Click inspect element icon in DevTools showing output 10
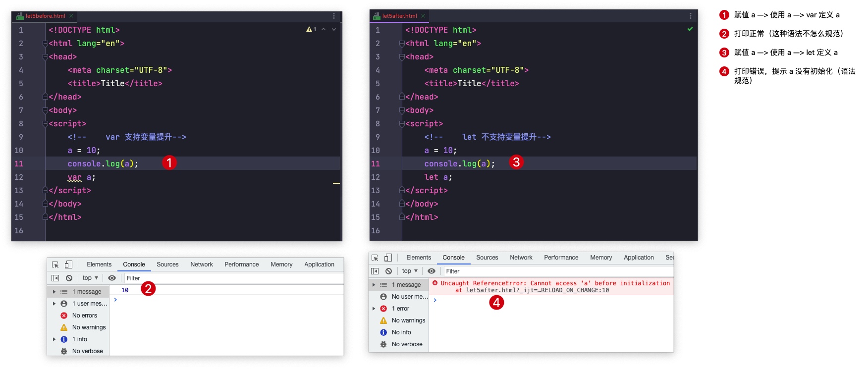 pyautogui.click(x=55, y=264)
